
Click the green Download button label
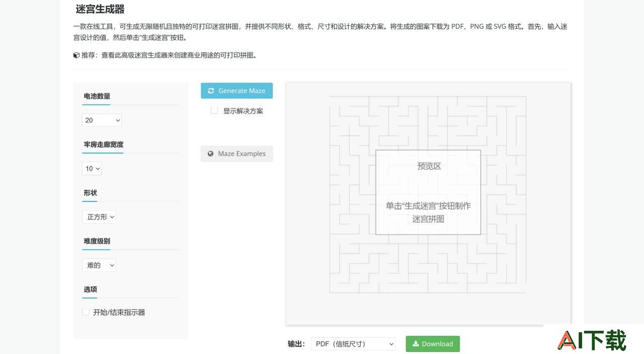[437, 344]
